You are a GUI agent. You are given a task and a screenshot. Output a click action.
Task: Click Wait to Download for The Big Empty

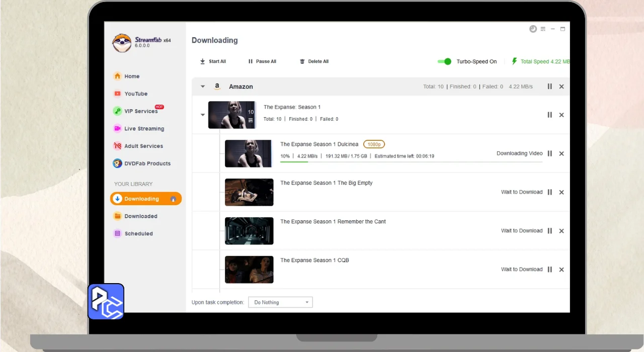point(522,192)
